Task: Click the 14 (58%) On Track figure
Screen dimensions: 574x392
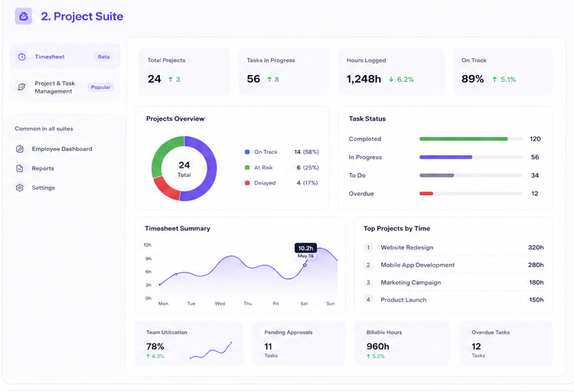Action: coord(307,152)
